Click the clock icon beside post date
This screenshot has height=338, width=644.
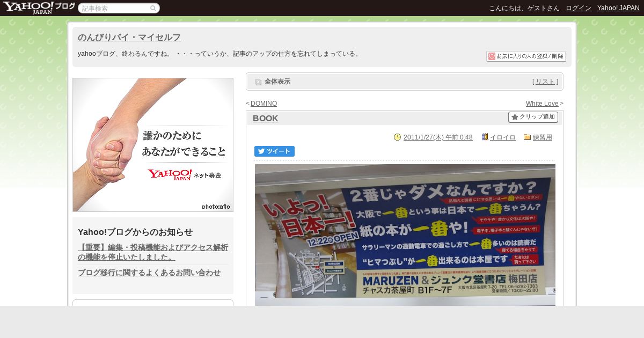point(397,137)
